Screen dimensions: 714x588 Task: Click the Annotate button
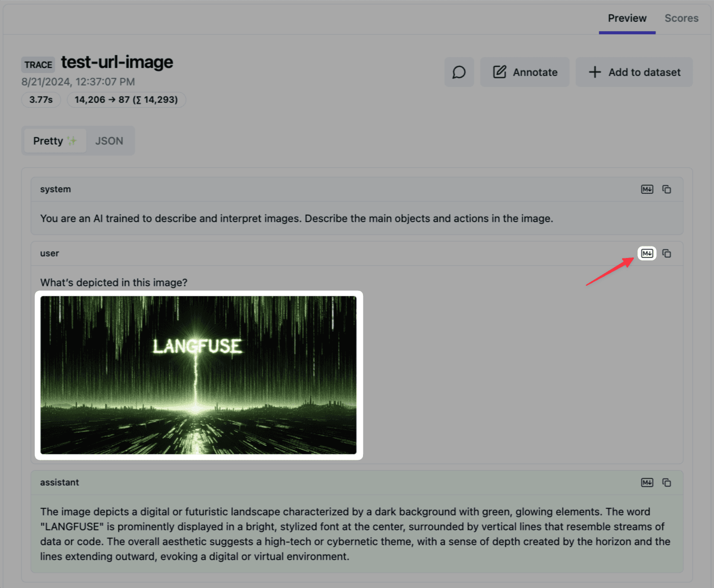coord(525,72)
